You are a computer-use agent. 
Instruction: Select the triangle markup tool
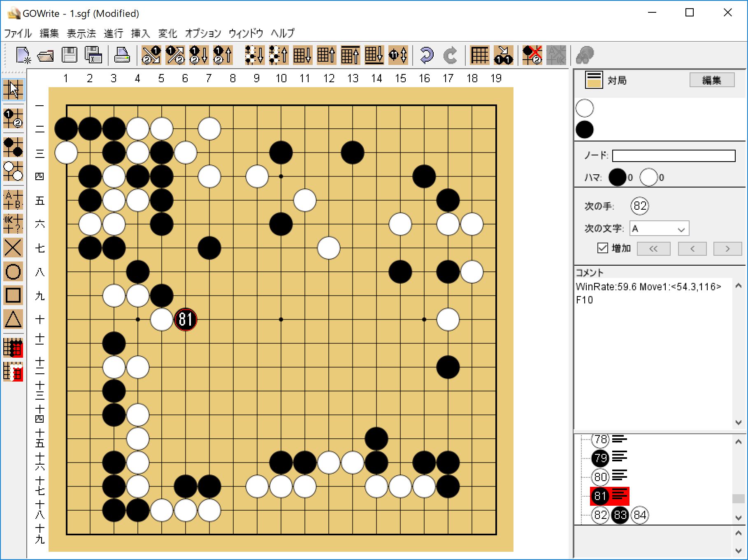point(13,319)
